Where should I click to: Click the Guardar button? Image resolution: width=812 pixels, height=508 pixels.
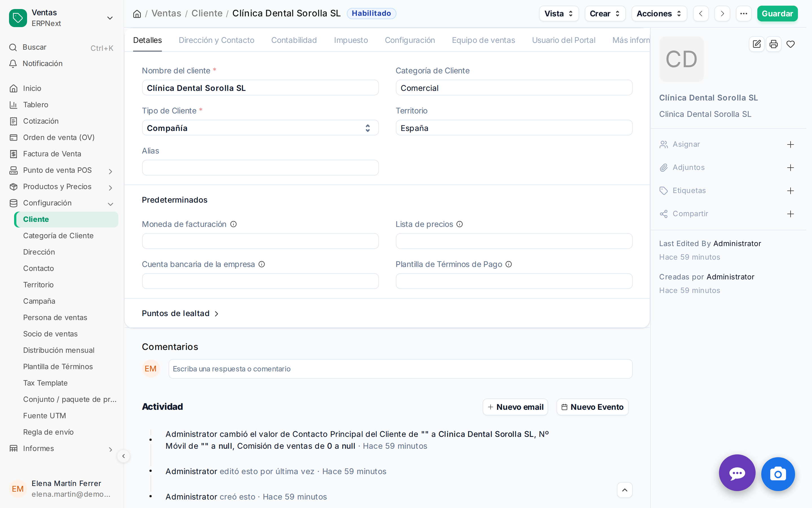click(777, 14)
